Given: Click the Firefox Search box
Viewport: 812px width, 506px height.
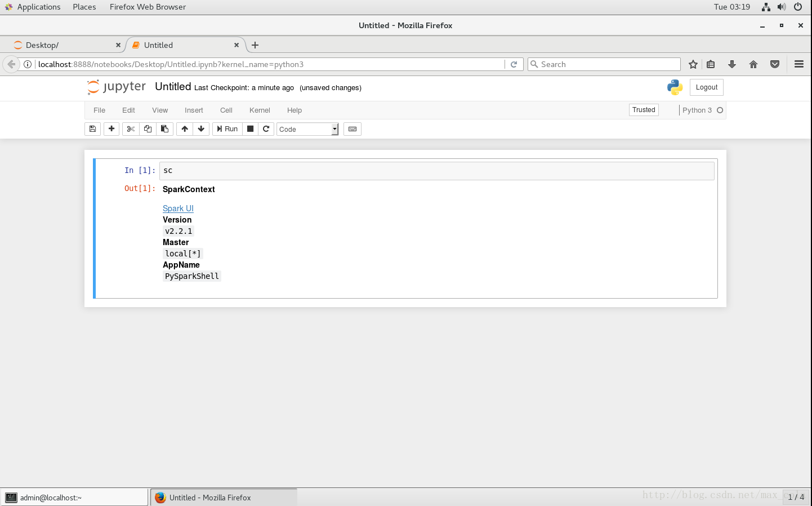Looking at the screenshot, I should (x=604, y=64).
